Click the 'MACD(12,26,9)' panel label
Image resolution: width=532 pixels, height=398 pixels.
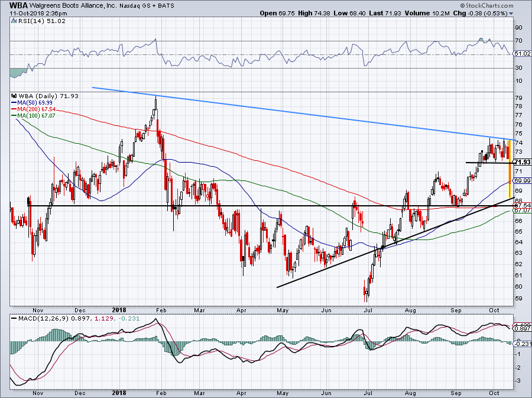click(44, 319)
